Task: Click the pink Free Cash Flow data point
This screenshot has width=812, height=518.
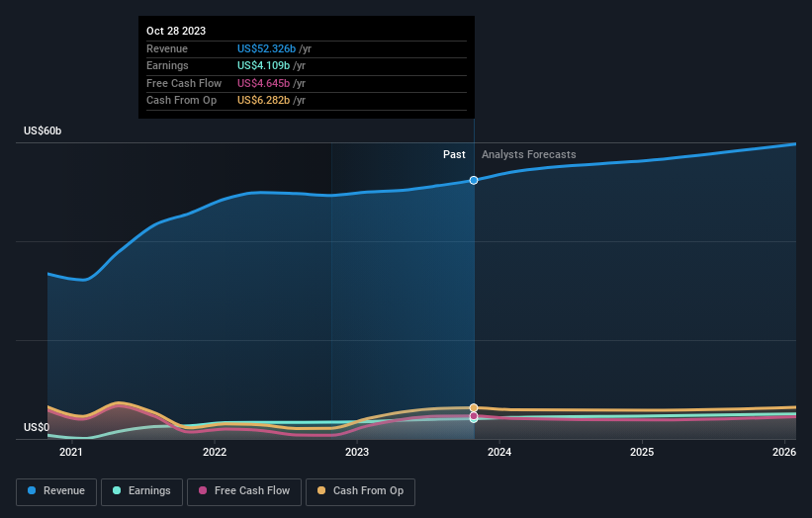Action: (x=474, y=416)
